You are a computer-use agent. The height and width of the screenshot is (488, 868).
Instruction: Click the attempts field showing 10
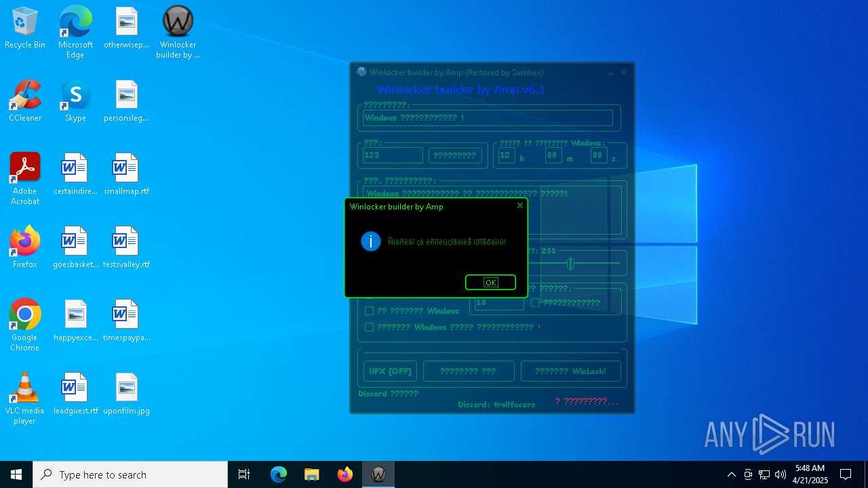pos(499,302)
